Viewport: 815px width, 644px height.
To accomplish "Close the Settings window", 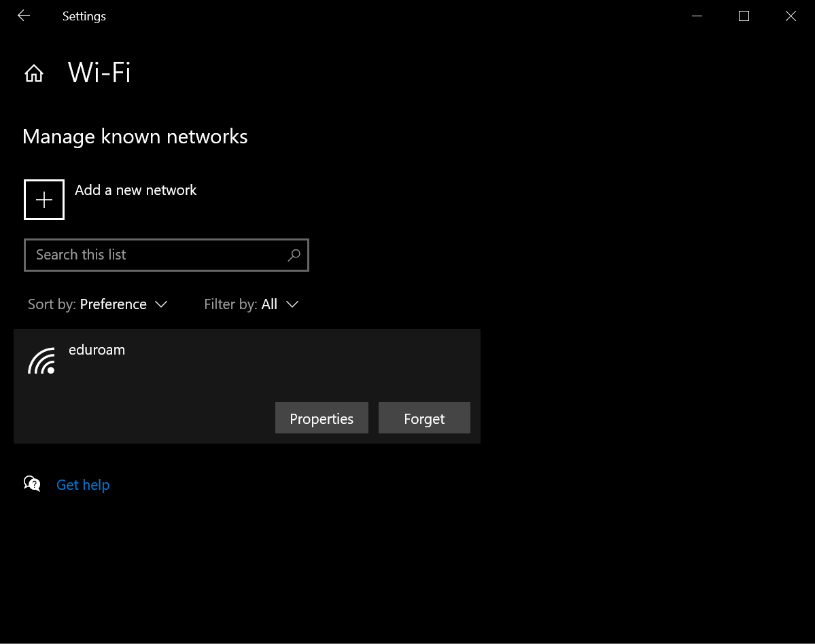I will [791, 16].
